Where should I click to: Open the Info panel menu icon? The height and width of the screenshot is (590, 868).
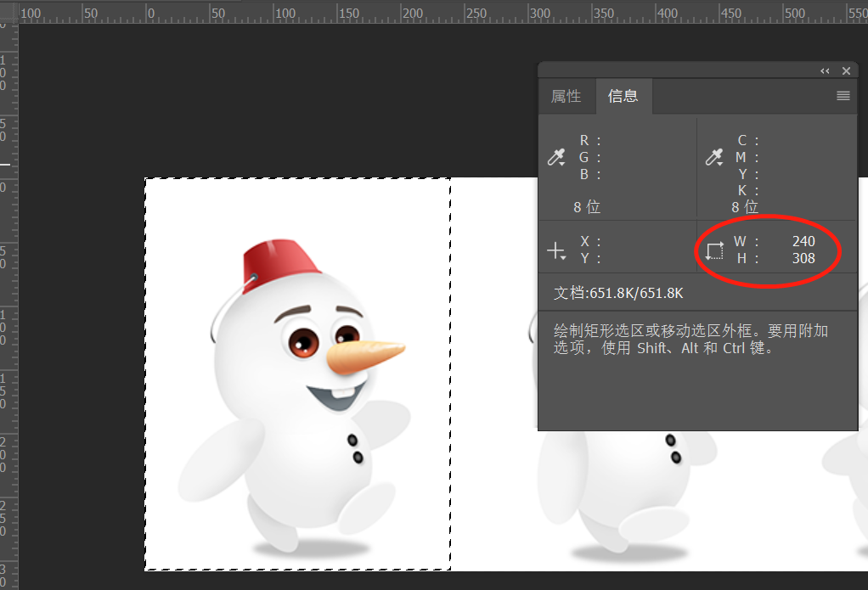point(843,96)
